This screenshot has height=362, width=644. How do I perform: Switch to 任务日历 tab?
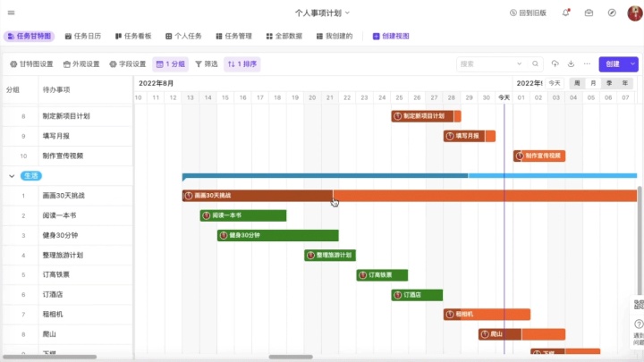(x=83, y=36)
